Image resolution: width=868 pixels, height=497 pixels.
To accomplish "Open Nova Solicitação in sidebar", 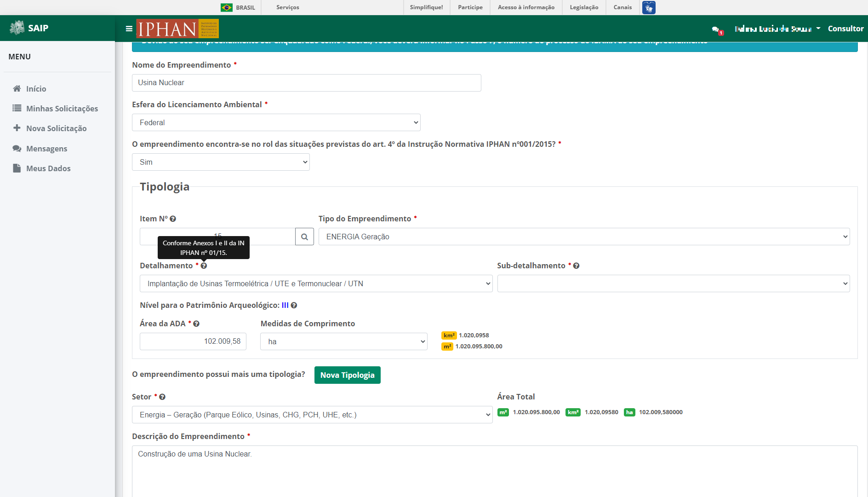I will 57,128.
